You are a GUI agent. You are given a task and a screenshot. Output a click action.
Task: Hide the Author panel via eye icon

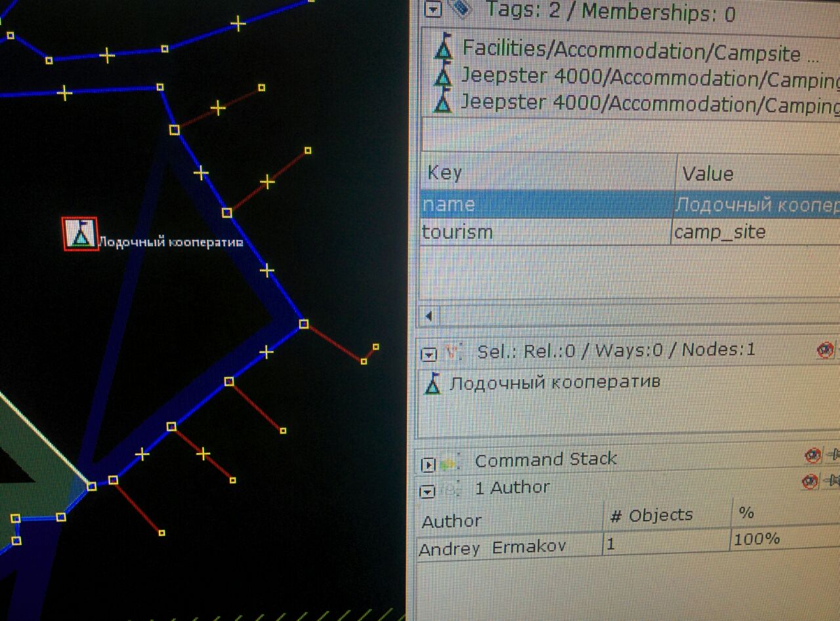(x=810, y=482)
